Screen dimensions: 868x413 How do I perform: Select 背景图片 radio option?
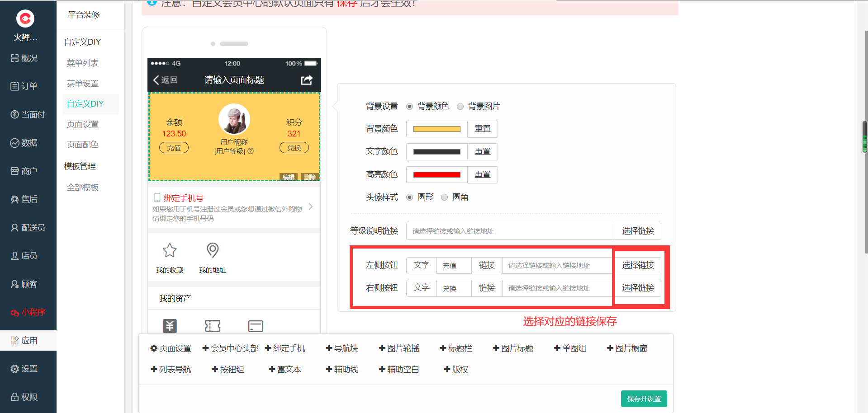coord(460,107)
